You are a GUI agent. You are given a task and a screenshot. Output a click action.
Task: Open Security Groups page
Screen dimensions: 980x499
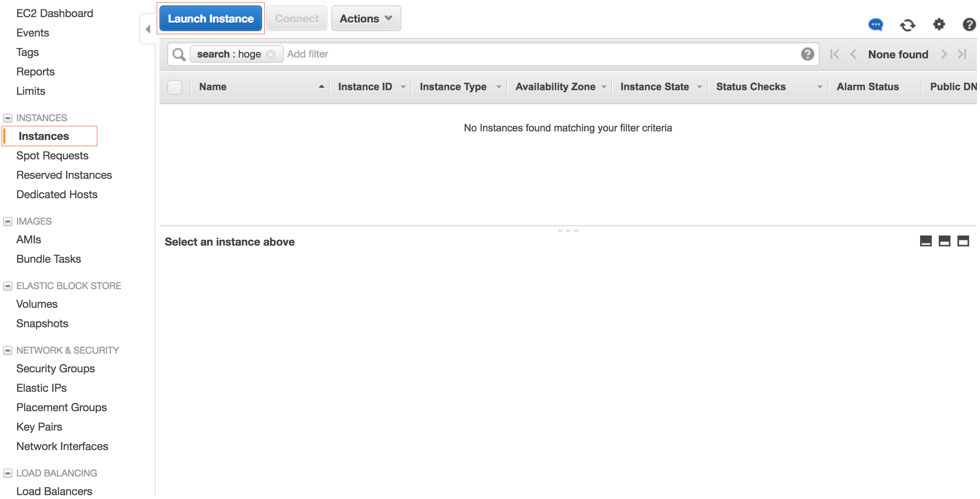[56, 369]
